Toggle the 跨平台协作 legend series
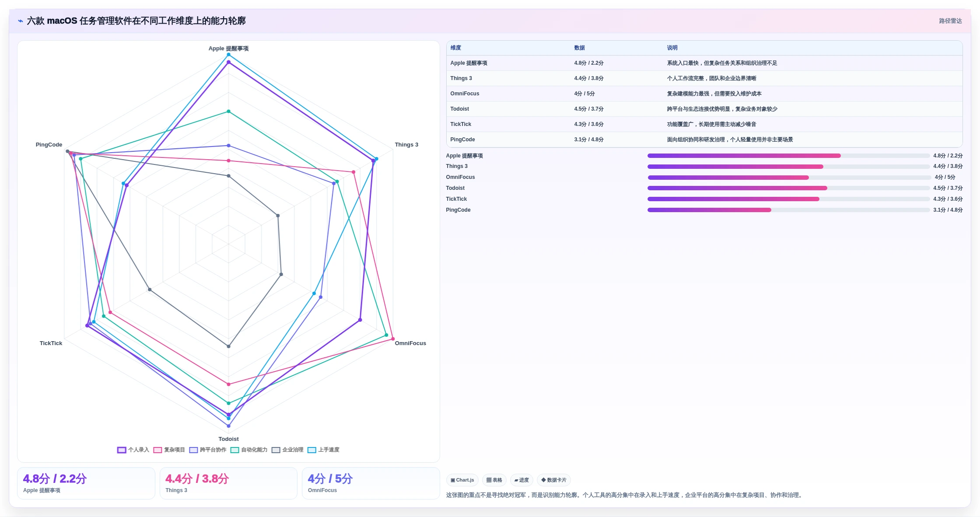This screenshot has width=980, height=517. 208,450
